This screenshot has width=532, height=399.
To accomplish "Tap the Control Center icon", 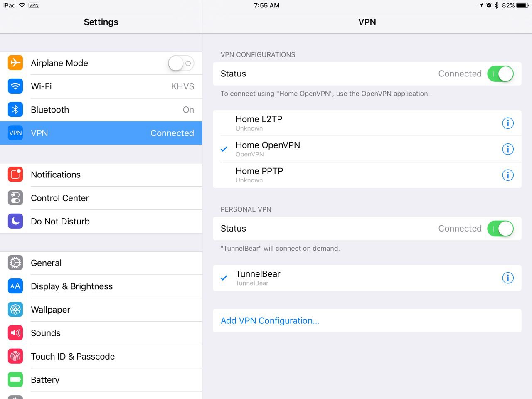I will (x=15, y=198).
